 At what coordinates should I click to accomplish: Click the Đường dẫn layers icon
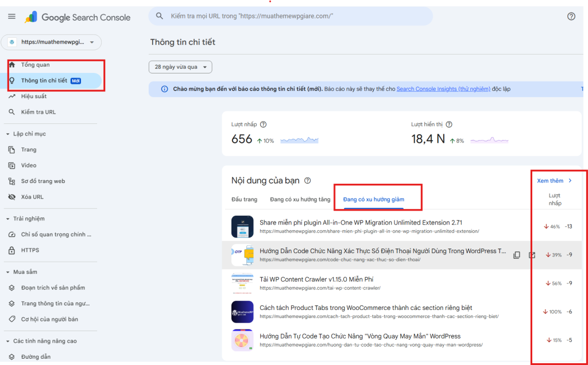tap(12, 357)
